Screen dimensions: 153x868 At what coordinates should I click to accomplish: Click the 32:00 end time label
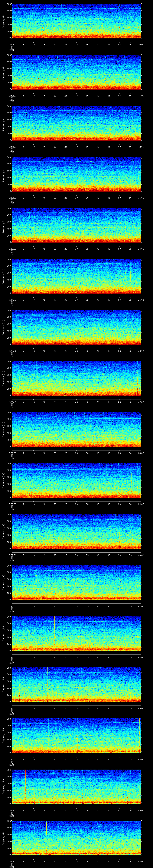[x=141, y=147]
